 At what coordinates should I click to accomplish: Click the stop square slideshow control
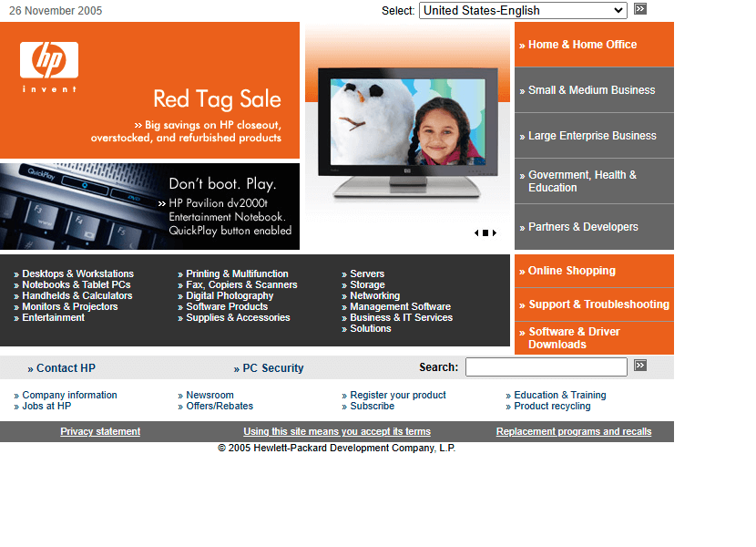point(485,232)
